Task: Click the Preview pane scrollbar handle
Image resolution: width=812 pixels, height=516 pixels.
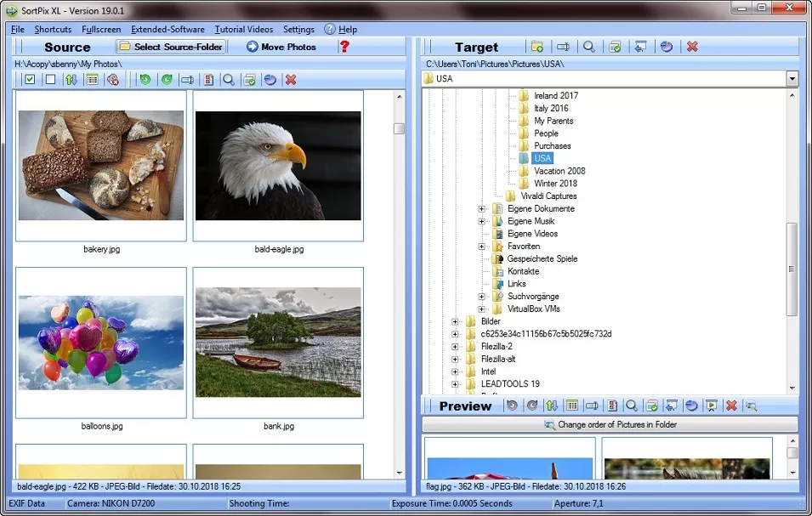Action: 792,453
